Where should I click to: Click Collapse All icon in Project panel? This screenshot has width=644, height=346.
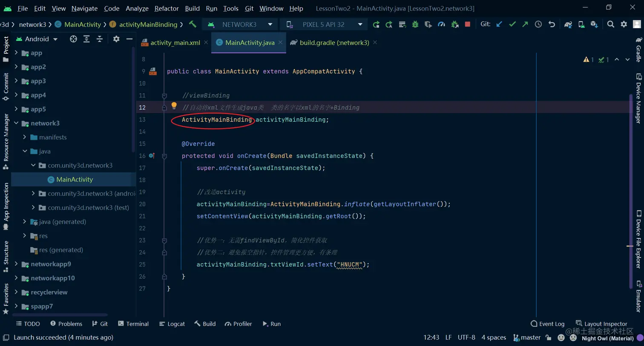point(100,39)
